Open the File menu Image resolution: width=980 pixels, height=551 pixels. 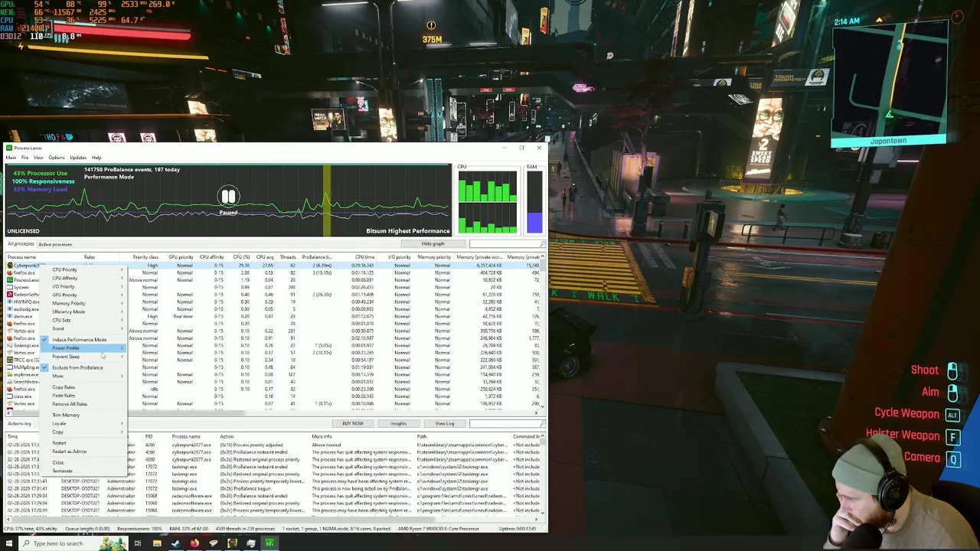coord(24,158)
